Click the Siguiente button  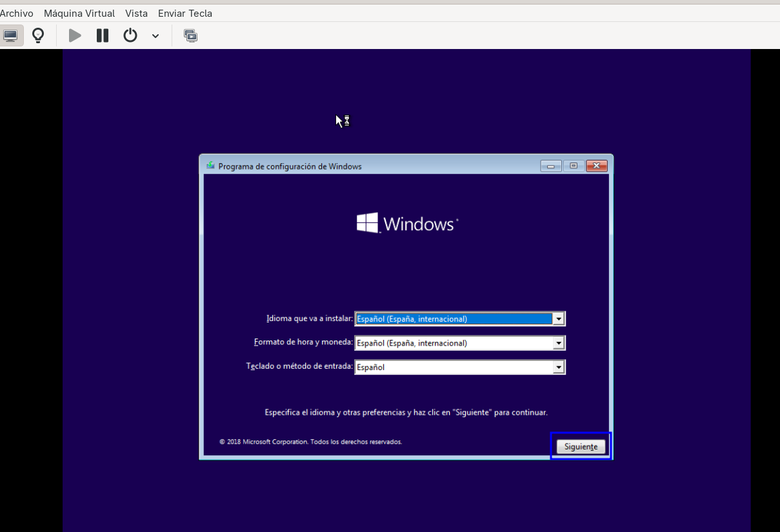581,446
